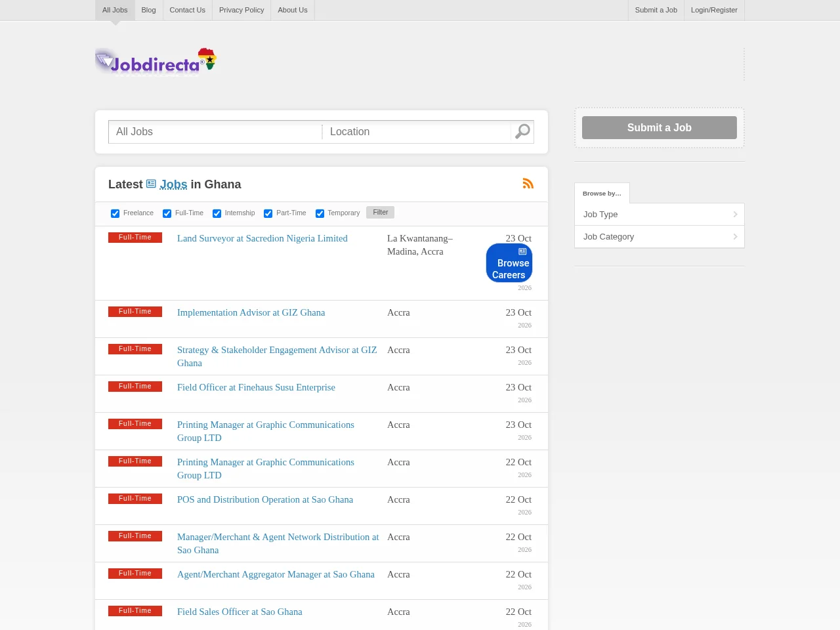Open the 23 Oct Printing Manager job
The height and width of the screenshot is (630, 840).
point(266,431)
